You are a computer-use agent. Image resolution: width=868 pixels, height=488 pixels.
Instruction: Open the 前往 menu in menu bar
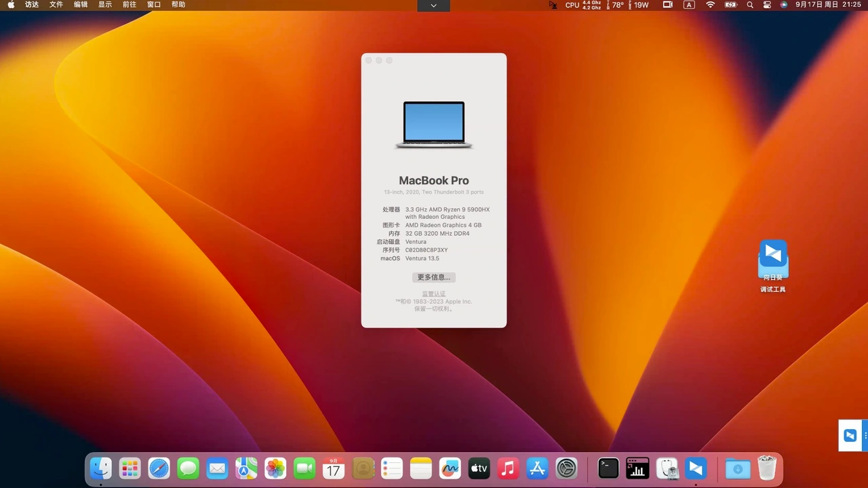tap(130, 5)
